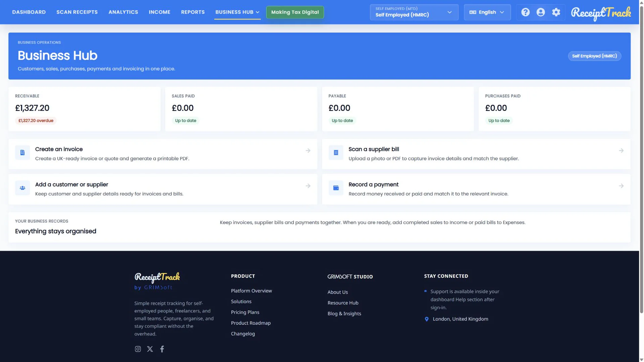This screenshot has height=362, width=644.
Task: Open the X social icon in footer
Action: point(150,349)
